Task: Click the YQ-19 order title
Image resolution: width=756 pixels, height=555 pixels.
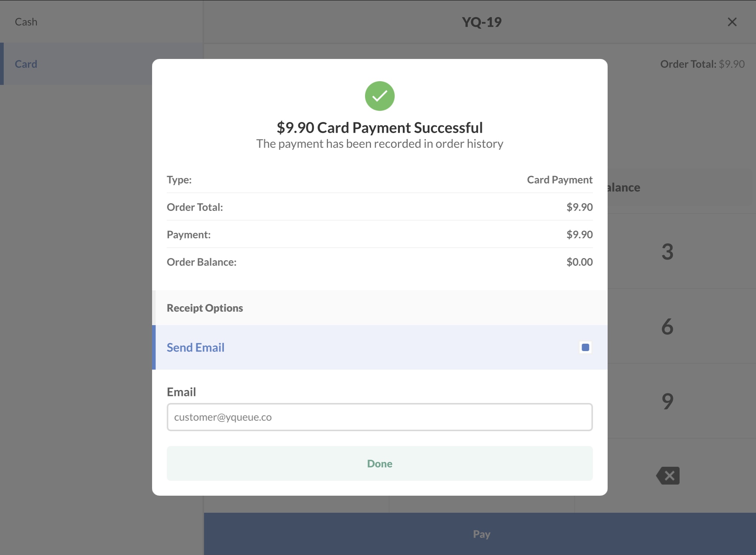Action: [x=481, y=22]
